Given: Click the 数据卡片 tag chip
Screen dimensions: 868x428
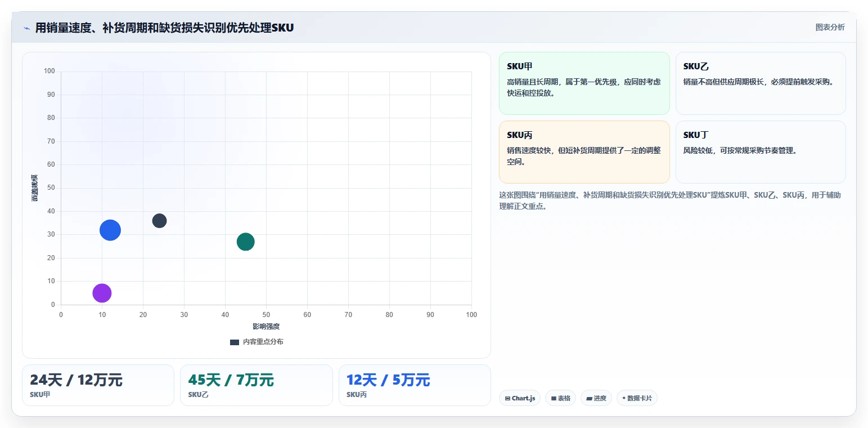Looking at the screenshot, I should tap(637, 398).
